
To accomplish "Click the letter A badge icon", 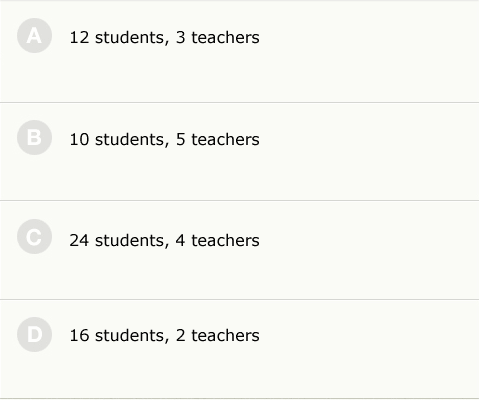I will (34, 36).
